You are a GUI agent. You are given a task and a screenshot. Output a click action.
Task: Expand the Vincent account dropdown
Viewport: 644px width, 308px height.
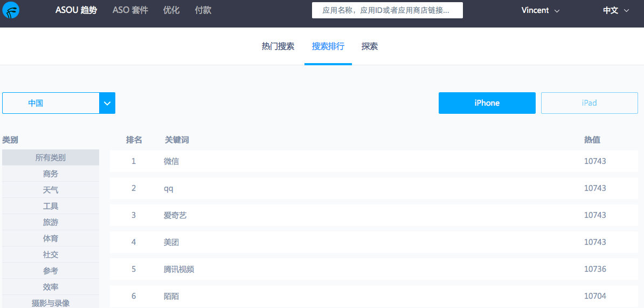540,11
